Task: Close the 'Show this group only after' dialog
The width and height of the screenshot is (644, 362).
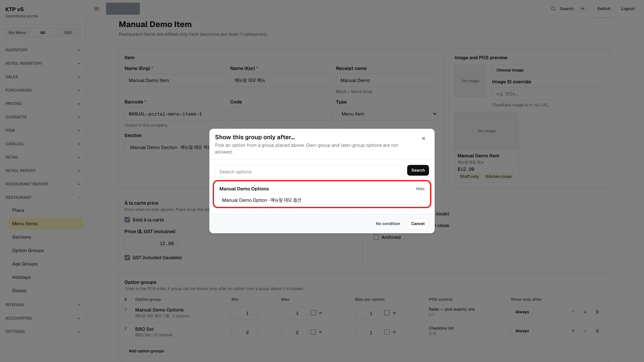Action: coord(424,138)
